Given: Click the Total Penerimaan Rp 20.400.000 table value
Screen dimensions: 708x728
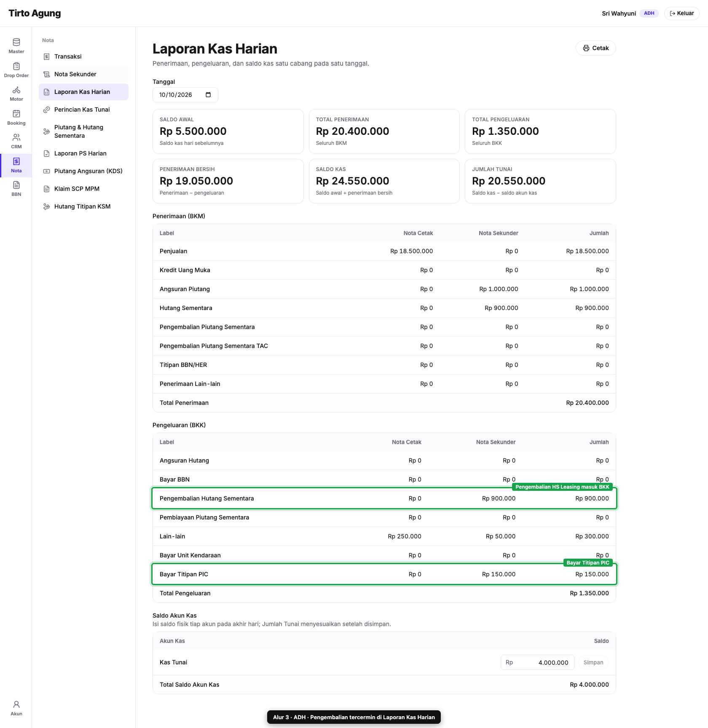Looking at the screenshot, I should tap(587, 403).
